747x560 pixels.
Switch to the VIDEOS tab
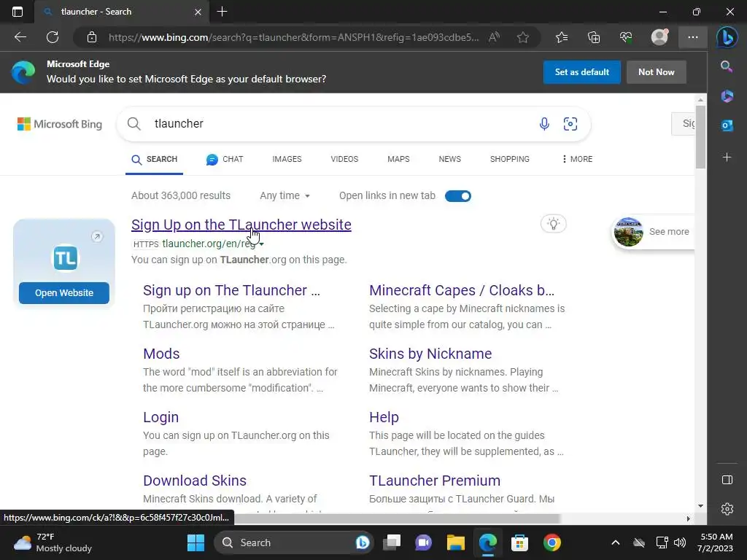[344, 159]
